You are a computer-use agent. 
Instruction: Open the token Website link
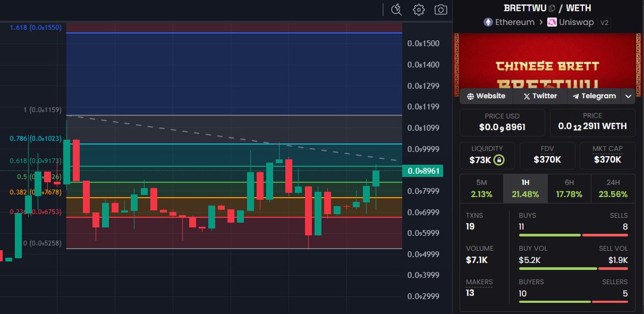click(486, 96)
